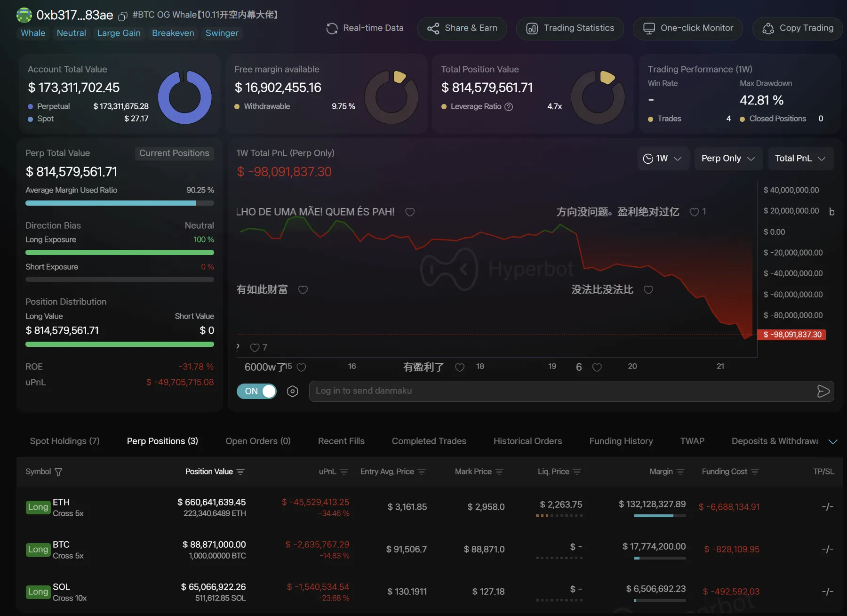The width and height of the screenshot is (847, 616).
Task: Expand the Total PnL dropdown
Action: click(x=800, y=159)
